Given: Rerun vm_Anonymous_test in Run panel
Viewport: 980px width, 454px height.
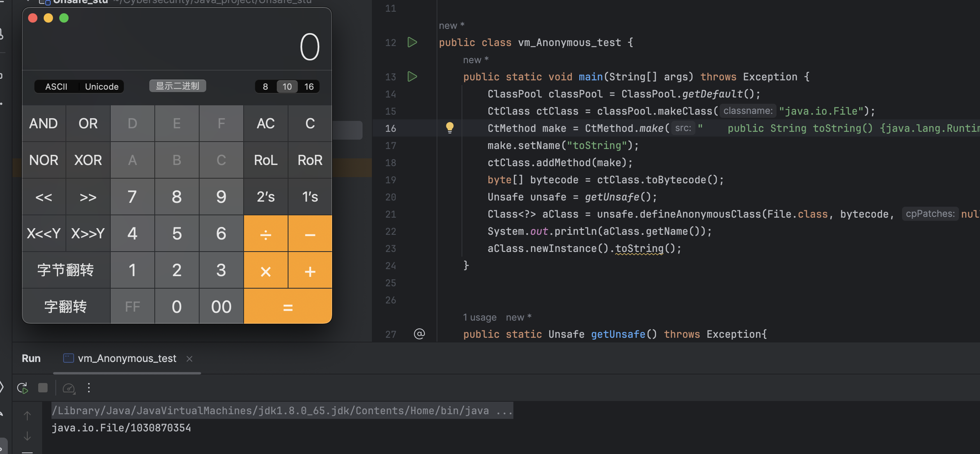Looking at the screenshot, I should [23, 388].
